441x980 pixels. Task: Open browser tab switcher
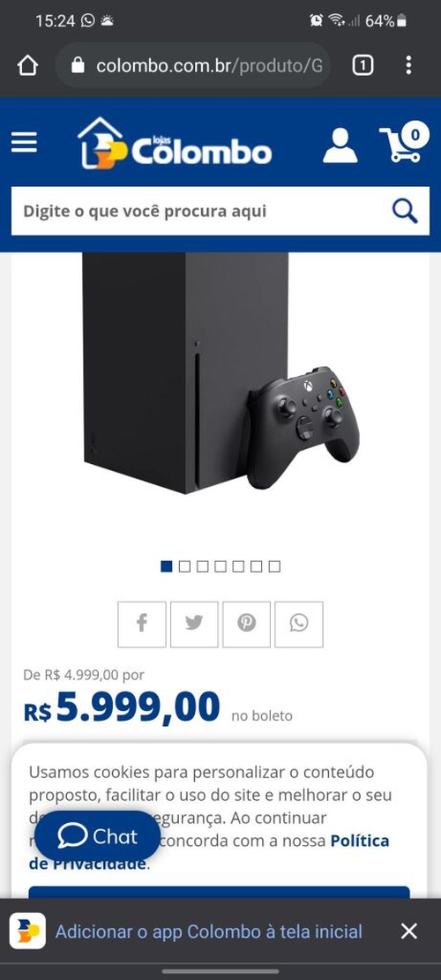coord(363,65)
